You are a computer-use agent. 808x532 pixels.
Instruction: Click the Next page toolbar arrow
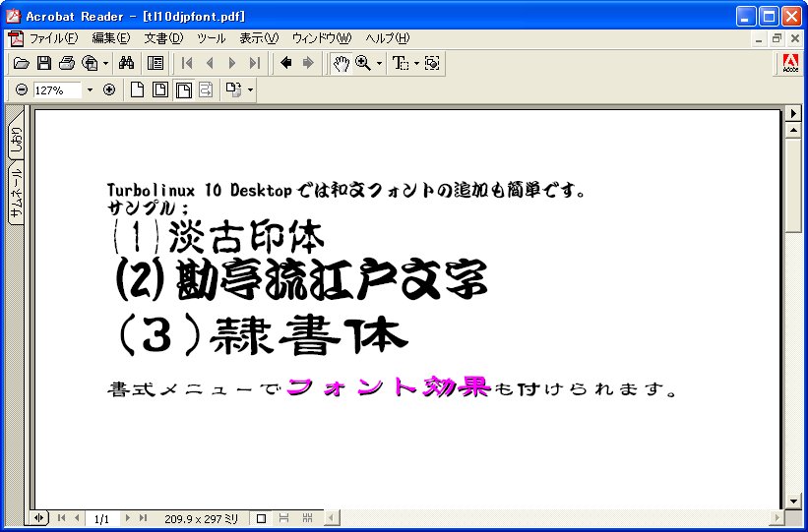(232, 63)
